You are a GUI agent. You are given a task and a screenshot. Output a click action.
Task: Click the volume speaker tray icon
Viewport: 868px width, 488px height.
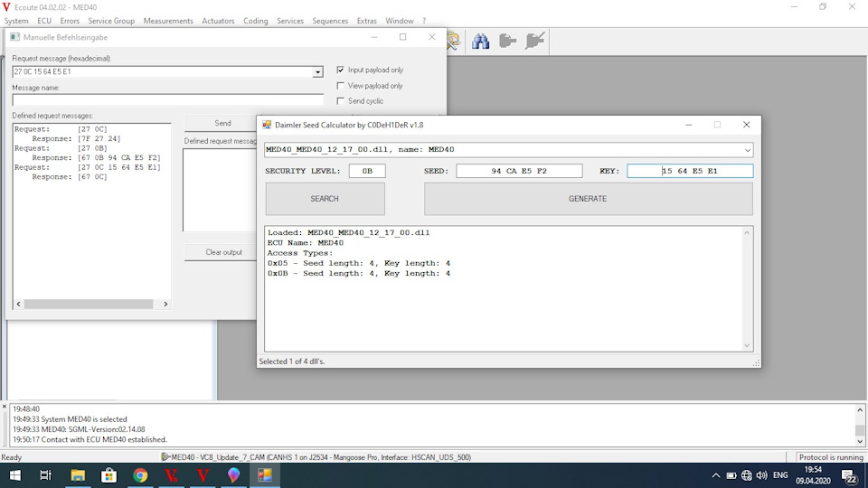click(761, 475)
